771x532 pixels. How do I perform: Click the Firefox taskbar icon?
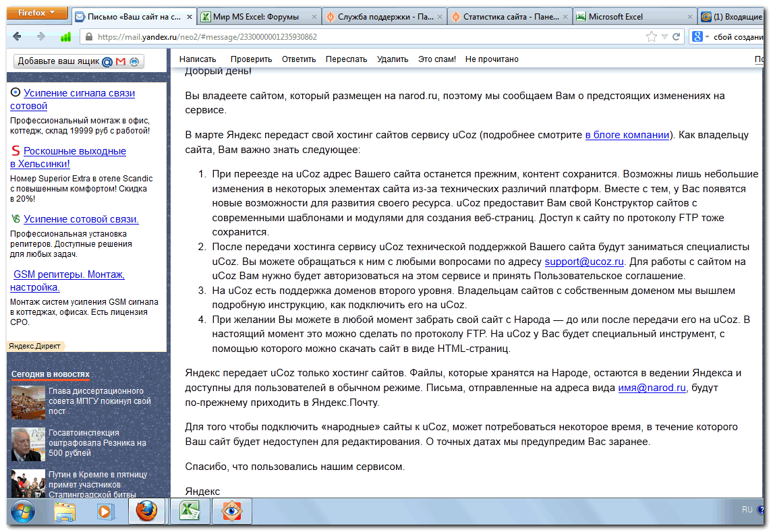pyautogui.click(x=146, y=511)
